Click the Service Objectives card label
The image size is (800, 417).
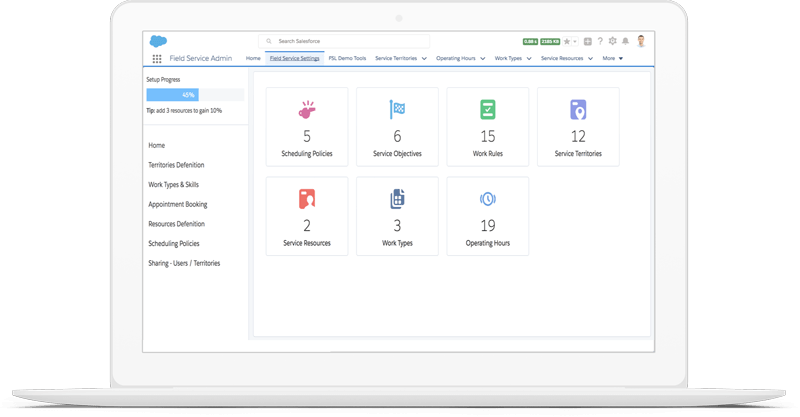tap(397, 154)
